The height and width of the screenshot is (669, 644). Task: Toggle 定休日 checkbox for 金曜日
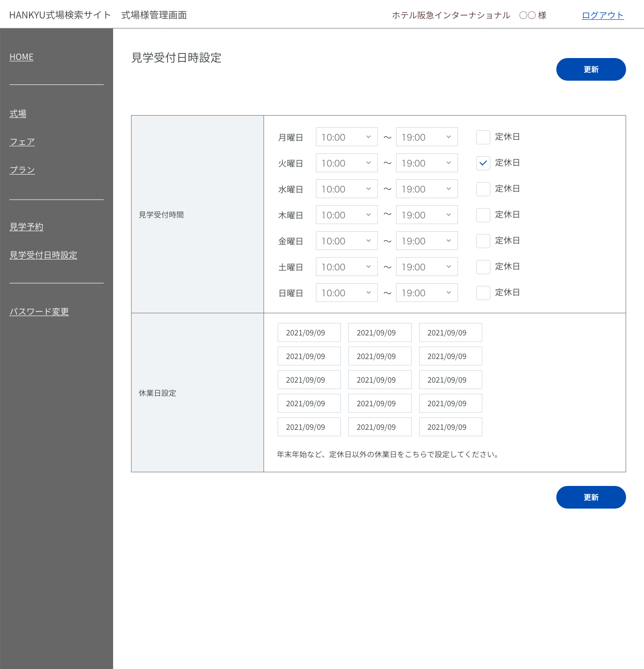point(483,241)
